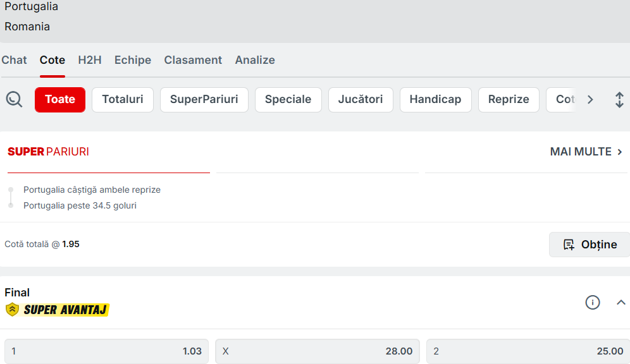630x364 pixels.
Task: Select the second SuperPariuri slider tab
Action: click(317, 172)
